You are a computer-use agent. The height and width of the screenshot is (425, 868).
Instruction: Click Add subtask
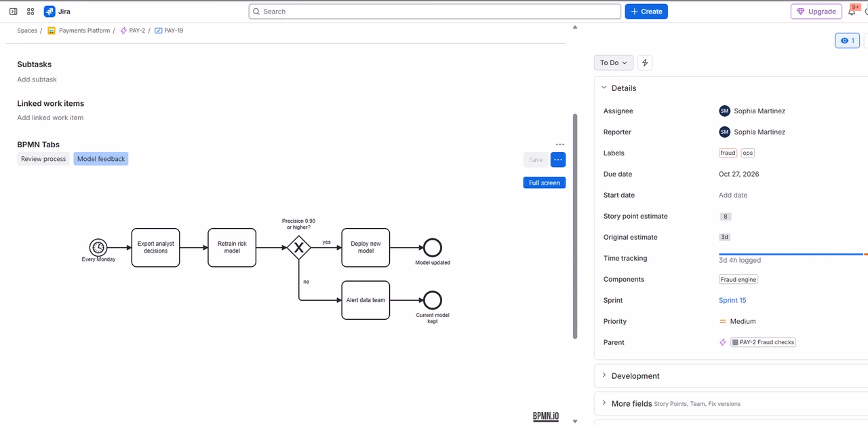point(37,79)
